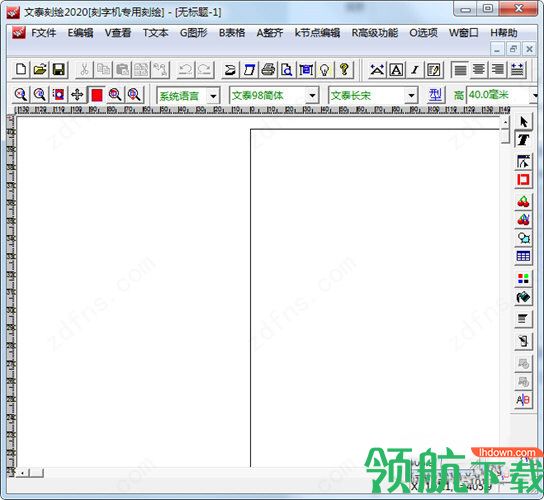544x500 pixels.
Task: Click the 40.0毫米 height input field
Action: [x=498, y=95]
